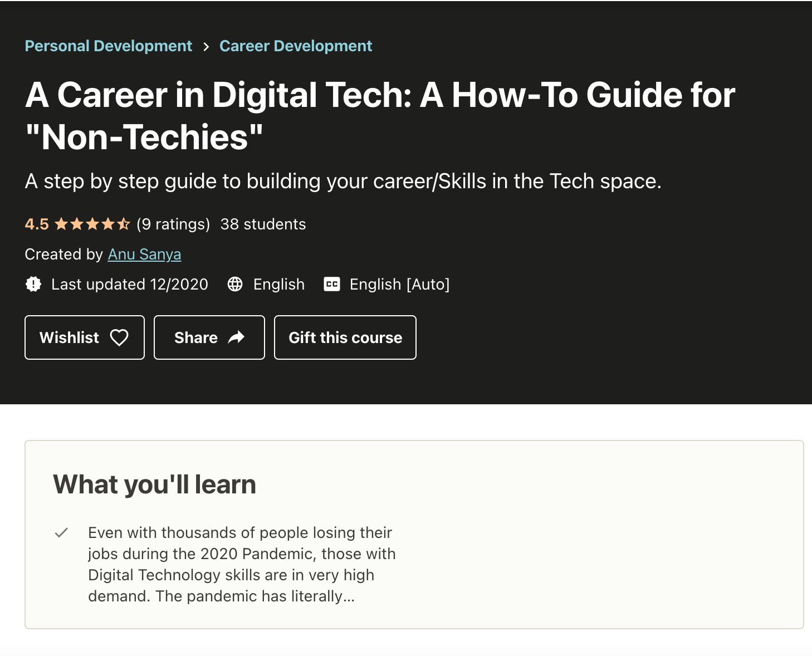Image resolution: width=812 pixels, height=656 pixels.
Task: Click the half-filled fifth star
Action: click(124, 224)
